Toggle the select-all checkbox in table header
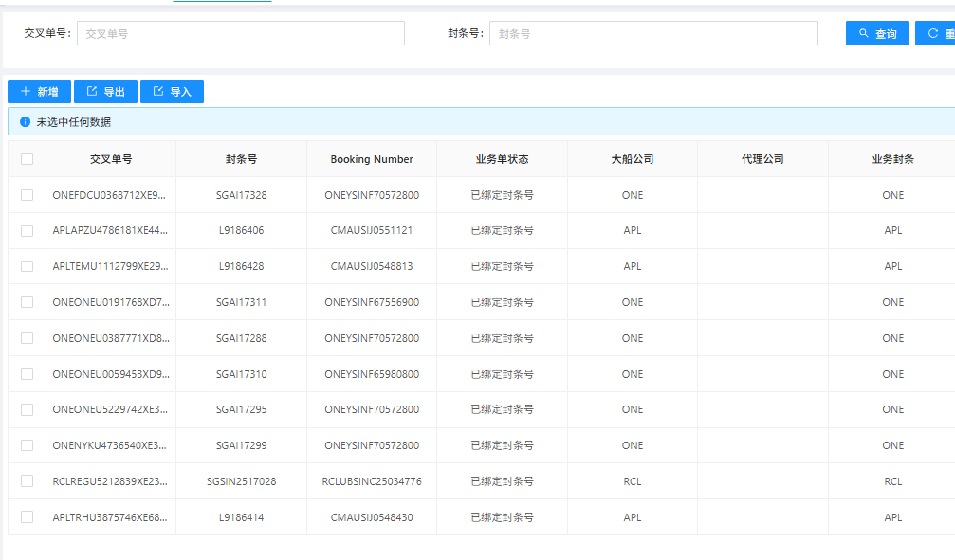 (27, 159)
